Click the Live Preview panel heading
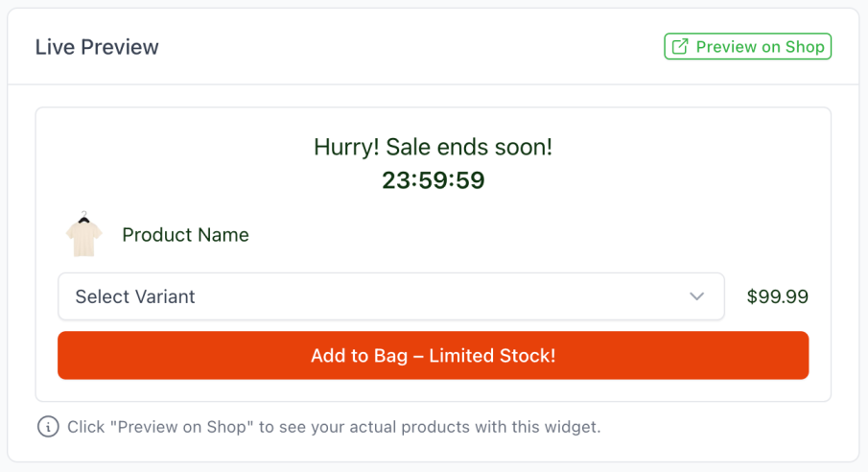This screenshot has width=868, height=472. (x=97, y=47)
